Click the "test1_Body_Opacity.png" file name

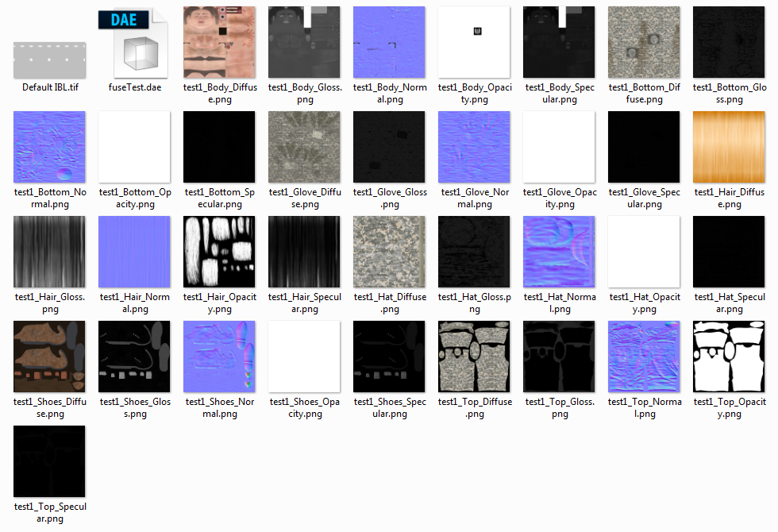pos(475,94)
